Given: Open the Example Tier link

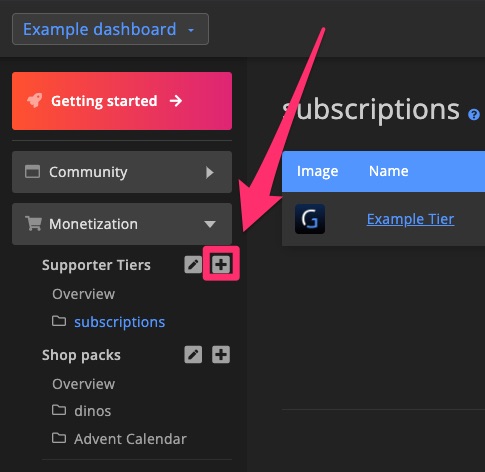Looking at the screenshot, I should click(x=410, y=219).
